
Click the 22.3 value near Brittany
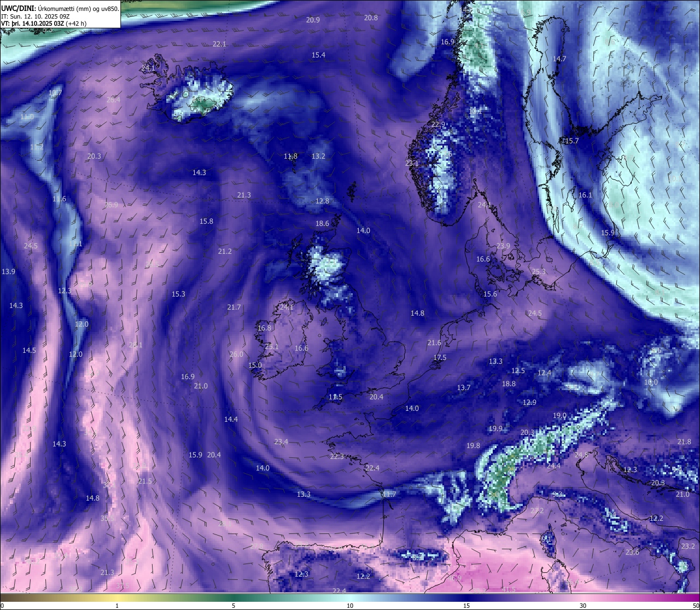337,456
